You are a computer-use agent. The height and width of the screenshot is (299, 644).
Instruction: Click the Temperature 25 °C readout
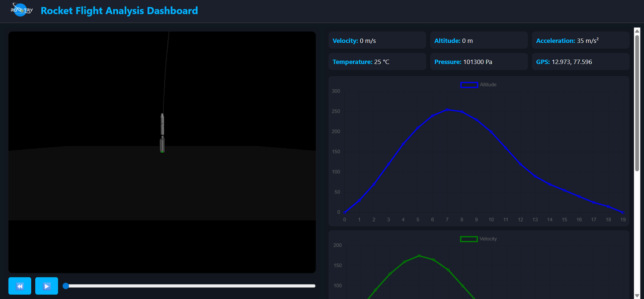377,62
